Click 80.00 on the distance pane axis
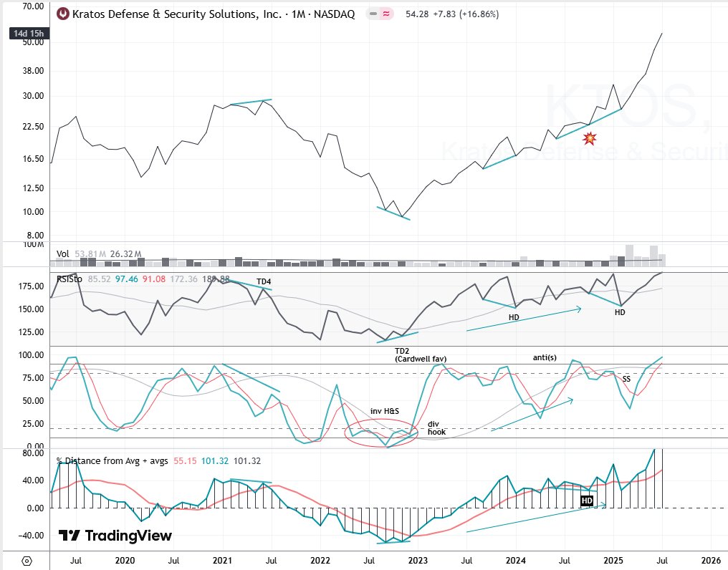Screen dimensions: 728x570 tap(34, 453)
